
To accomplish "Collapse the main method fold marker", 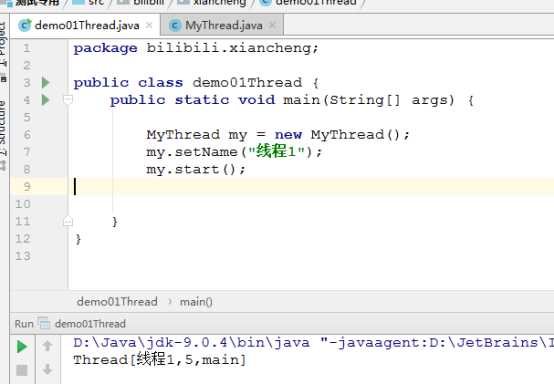I will pyautogui.click(x=67, y=100).
